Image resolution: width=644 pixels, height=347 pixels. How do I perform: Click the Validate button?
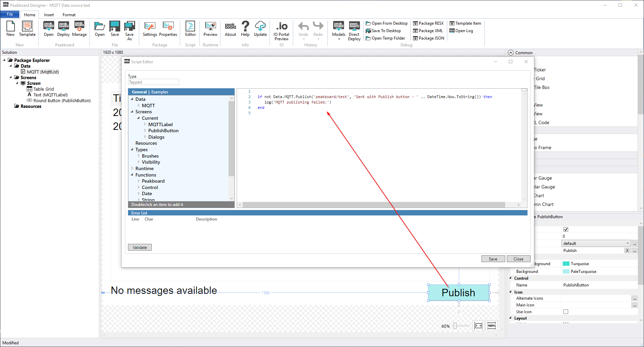140,248
